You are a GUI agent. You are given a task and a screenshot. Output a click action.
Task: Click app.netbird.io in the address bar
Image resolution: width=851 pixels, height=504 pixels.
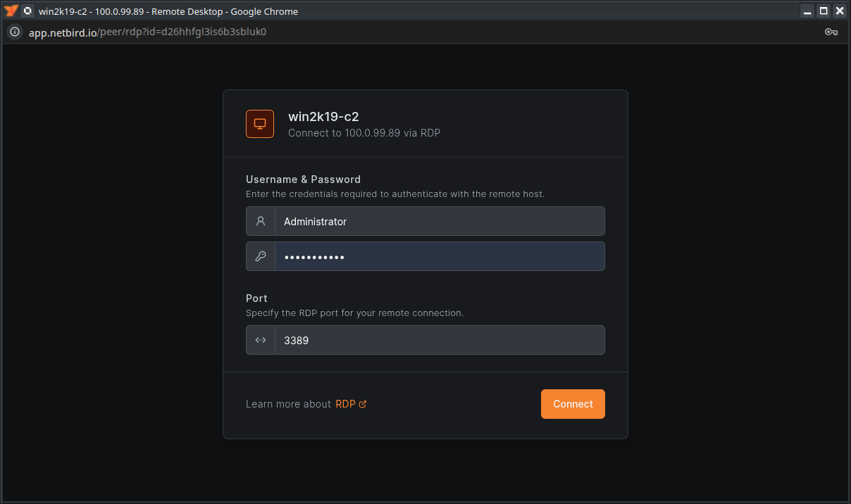coord(61,32)
